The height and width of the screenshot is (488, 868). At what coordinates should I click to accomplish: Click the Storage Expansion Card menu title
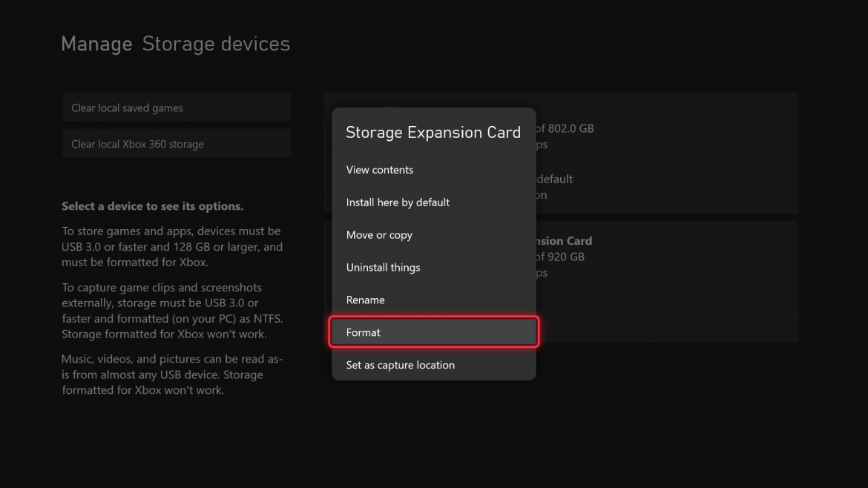click(x=433, y=132)
